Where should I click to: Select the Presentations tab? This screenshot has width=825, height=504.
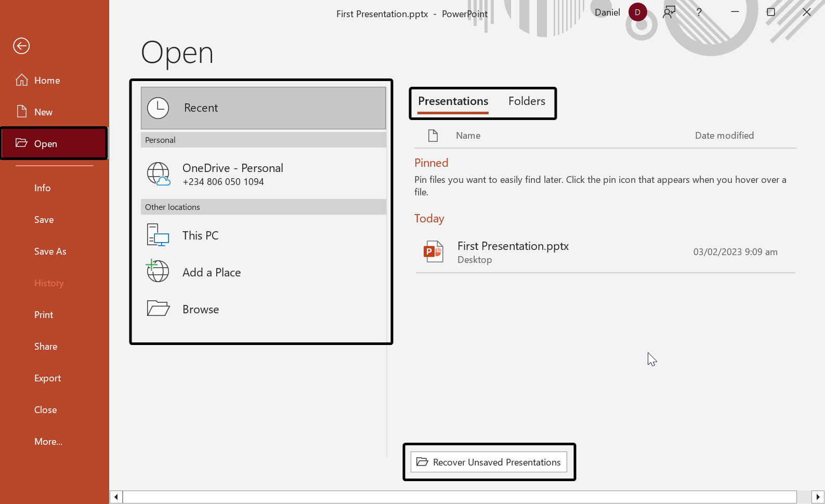click(453, 101)
